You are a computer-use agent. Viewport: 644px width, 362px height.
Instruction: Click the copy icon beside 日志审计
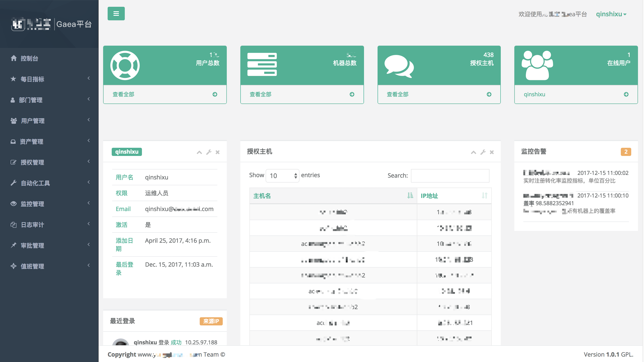coord(13,225)
